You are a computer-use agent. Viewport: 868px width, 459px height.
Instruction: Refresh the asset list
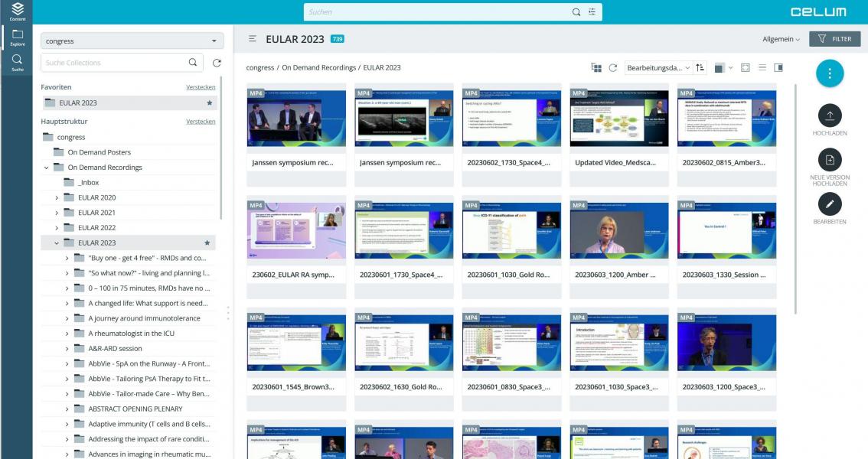[613, 67]
